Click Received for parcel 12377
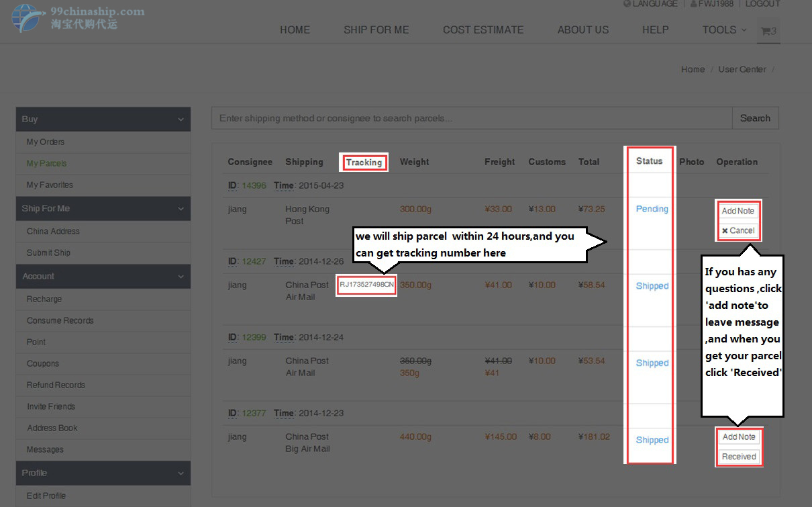 click(x=739, y=457)
